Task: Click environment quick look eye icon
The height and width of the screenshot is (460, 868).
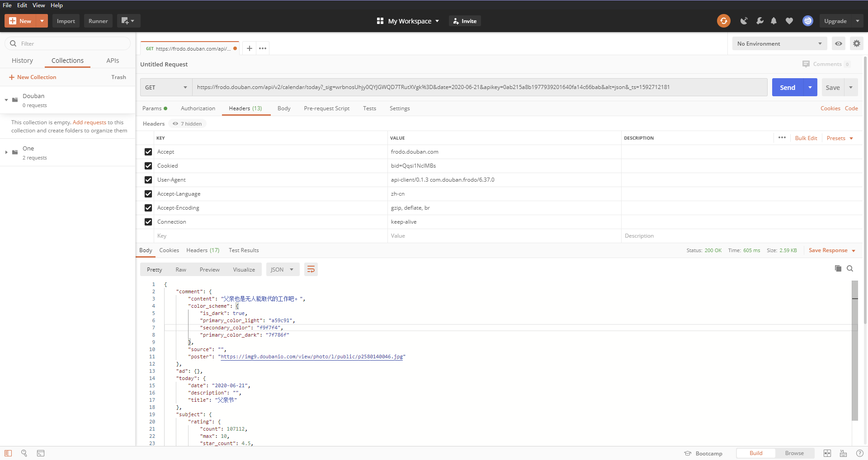Action: point(839,43)
